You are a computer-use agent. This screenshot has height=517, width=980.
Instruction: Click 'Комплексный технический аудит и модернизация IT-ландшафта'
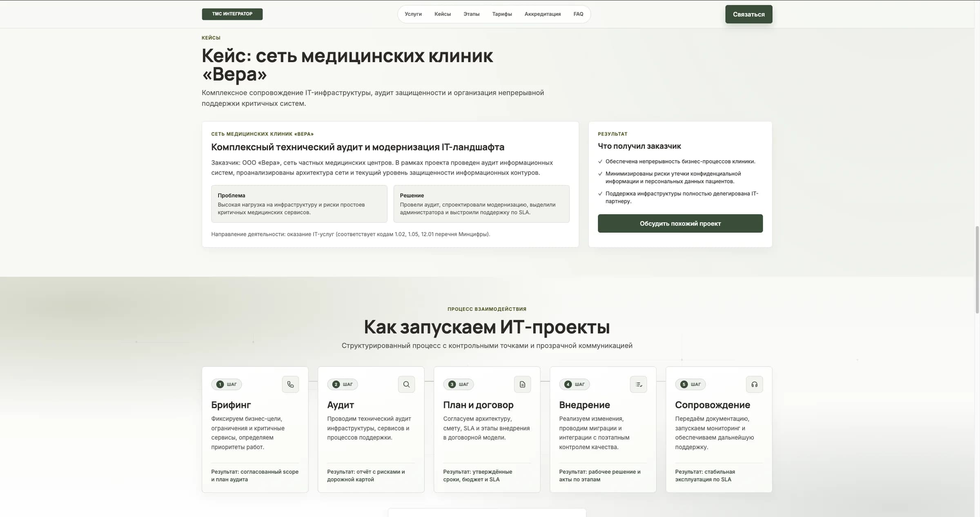pos(358,147)
